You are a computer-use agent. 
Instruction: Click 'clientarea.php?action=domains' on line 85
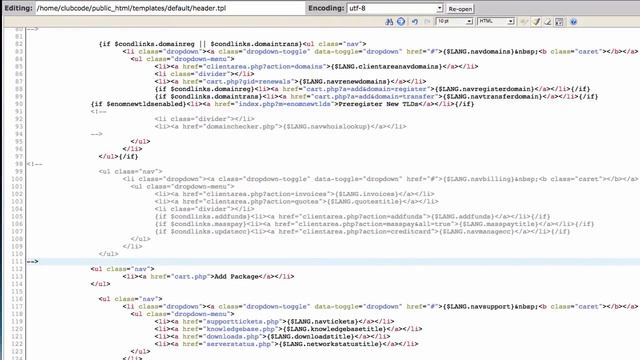point(264,67)
